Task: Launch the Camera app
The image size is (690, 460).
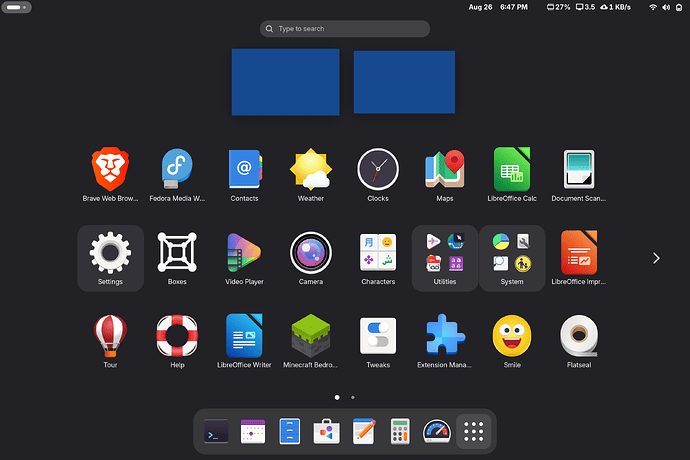Action: click(x=311, y=258)
